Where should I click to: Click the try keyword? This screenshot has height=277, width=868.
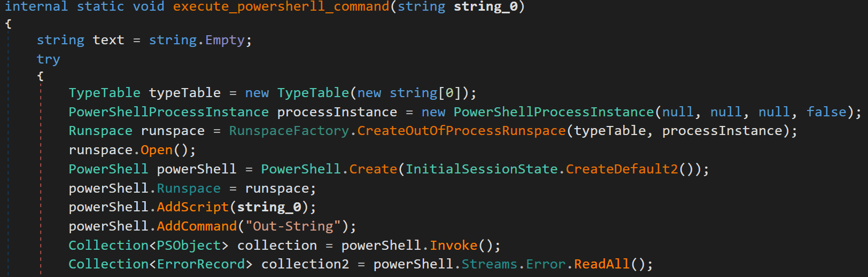[x=48, y=59]
